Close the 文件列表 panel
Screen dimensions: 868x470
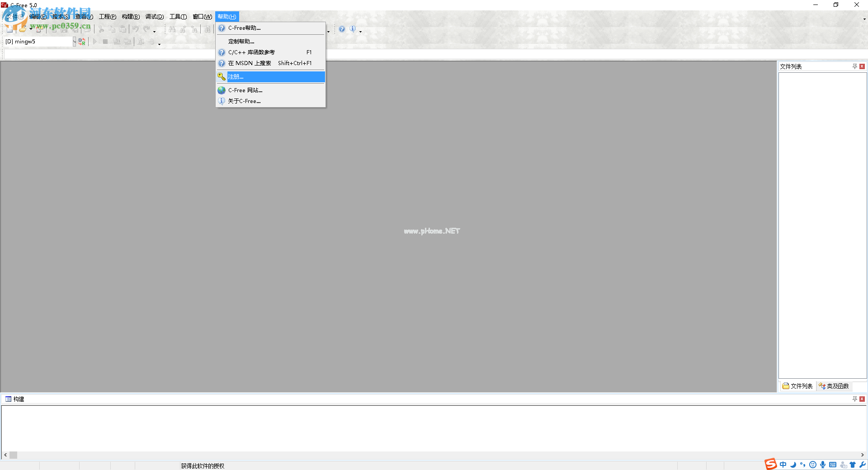[862, 66]
